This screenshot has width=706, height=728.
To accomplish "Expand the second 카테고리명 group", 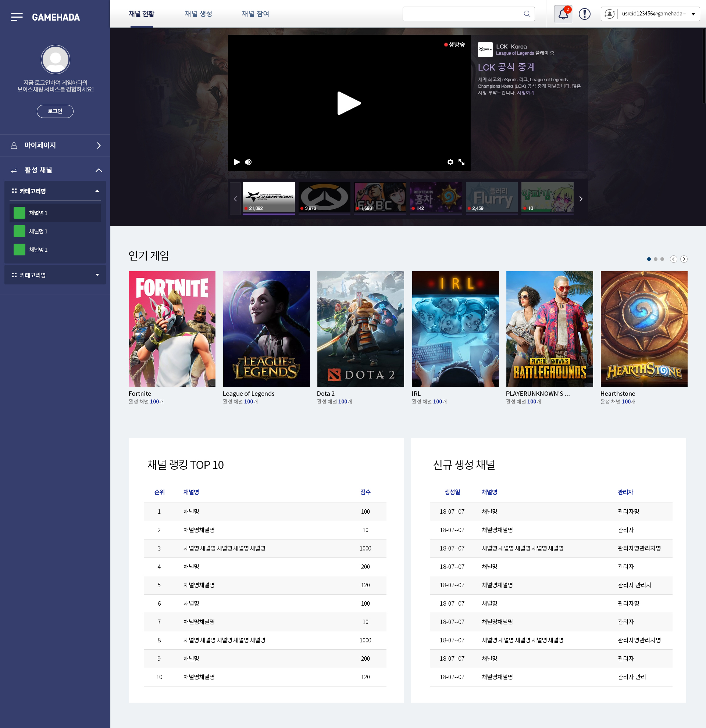I will click(97, 275).
